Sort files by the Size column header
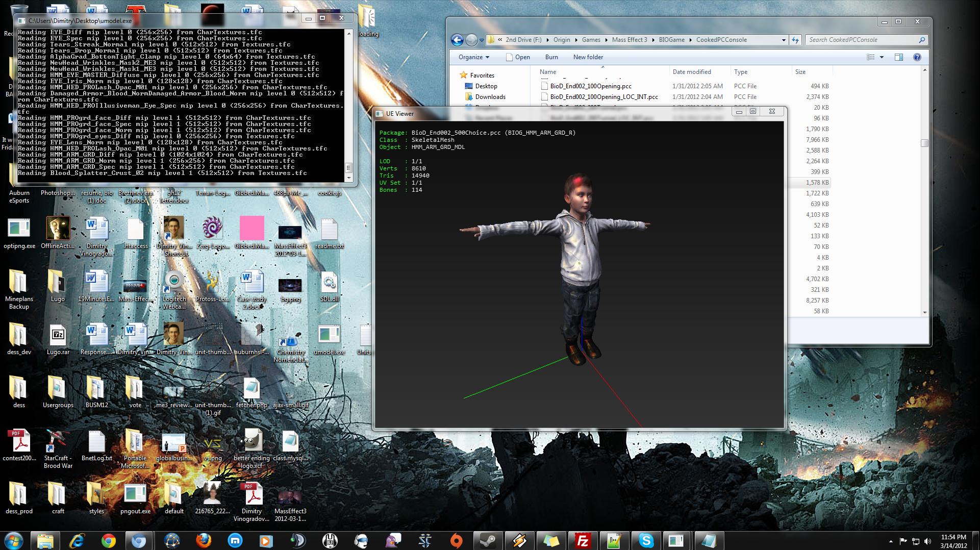The height and width of the screenshot is (550, 980). [811, 72]
